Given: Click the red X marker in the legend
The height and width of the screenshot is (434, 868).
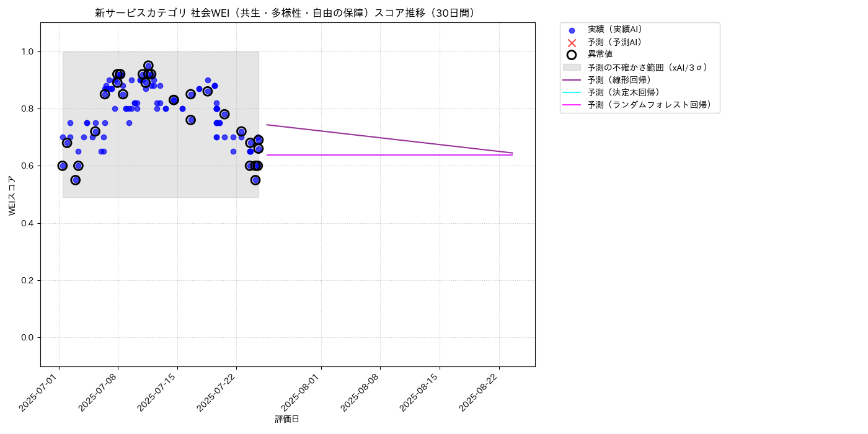Looking at the screenshot, I should click(x=572, y=43).
